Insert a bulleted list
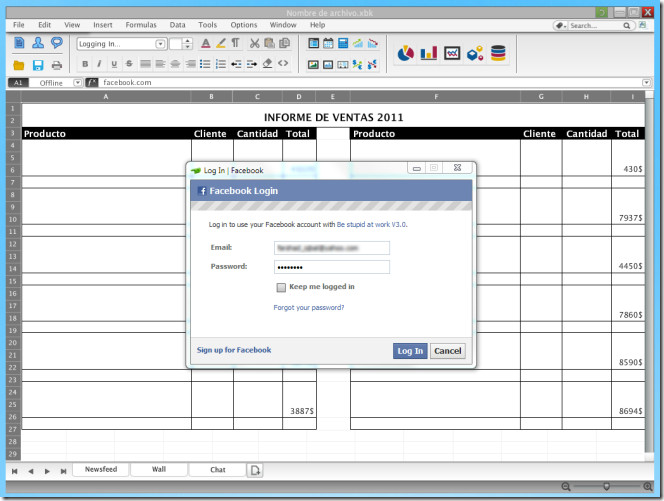The height and width of the screenshot is (501, 664). point(205,64)
